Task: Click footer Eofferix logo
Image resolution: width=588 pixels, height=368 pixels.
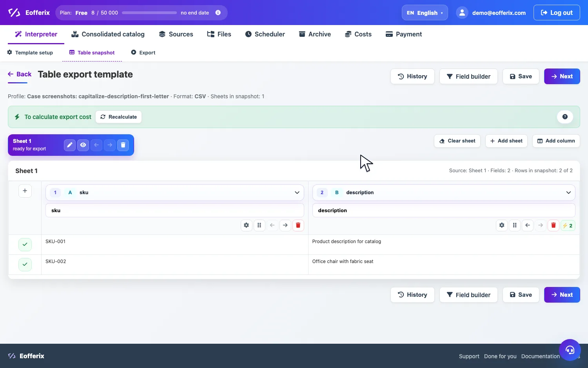Action: pos(26,356)
